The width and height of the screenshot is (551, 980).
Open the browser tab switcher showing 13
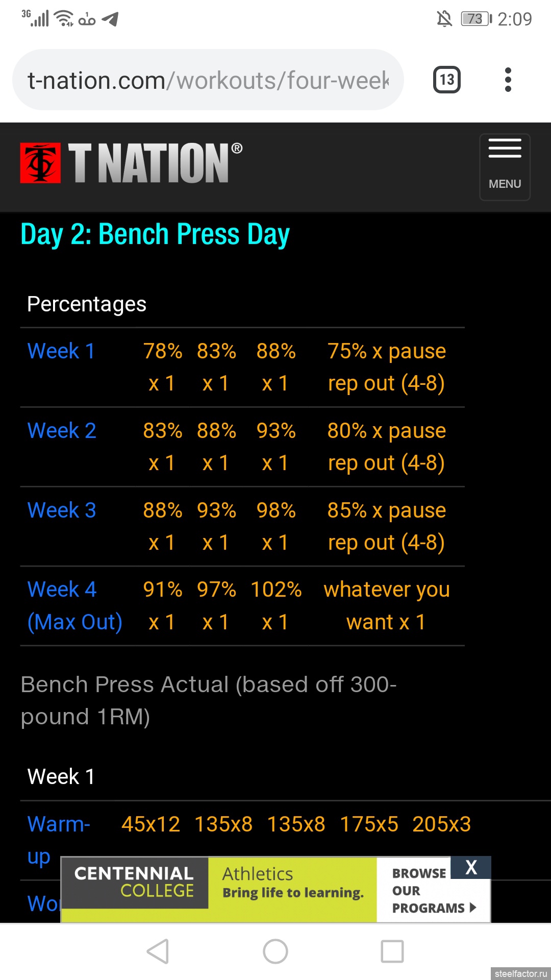pos(447,80)
